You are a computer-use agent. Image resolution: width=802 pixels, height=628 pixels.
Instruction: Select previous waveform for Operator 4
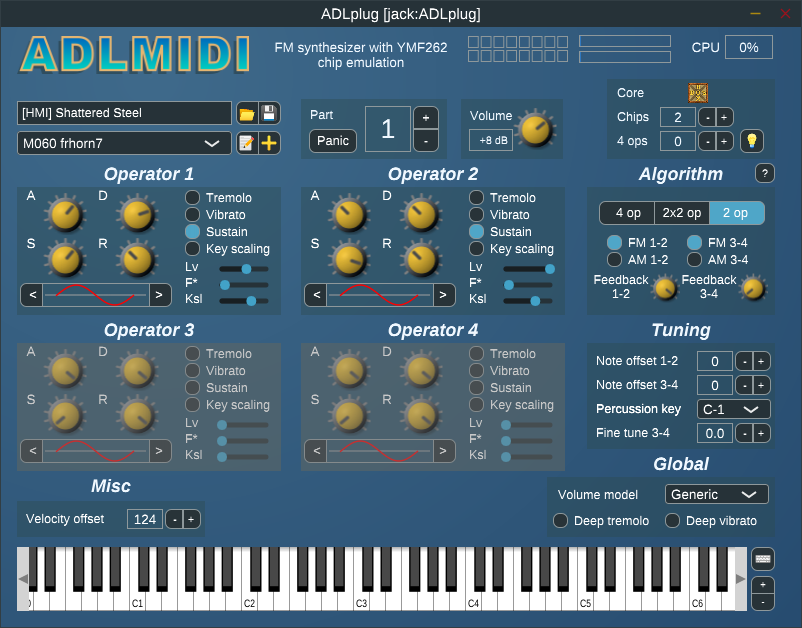316,451
